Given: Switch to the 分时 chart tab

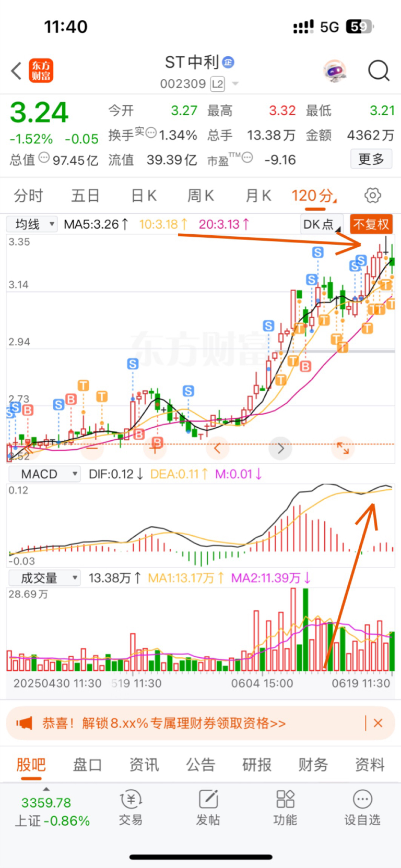Looking at the screenshot, I should [29, 196].
